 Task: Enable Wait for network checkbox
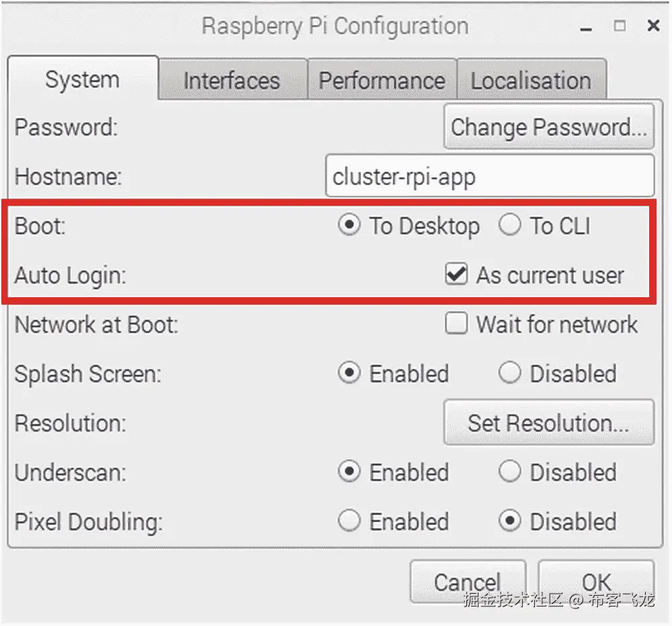tap(456, 325)
